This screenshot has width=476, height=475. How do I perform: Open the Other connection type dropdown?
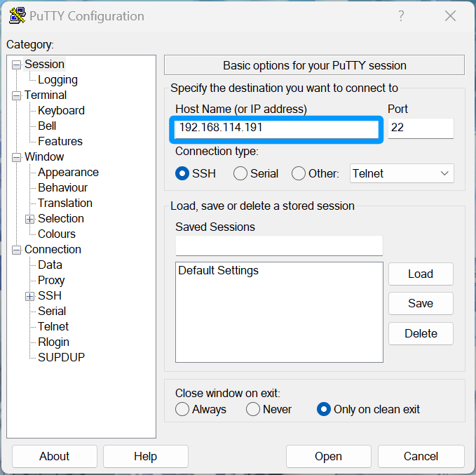point(402,173)
